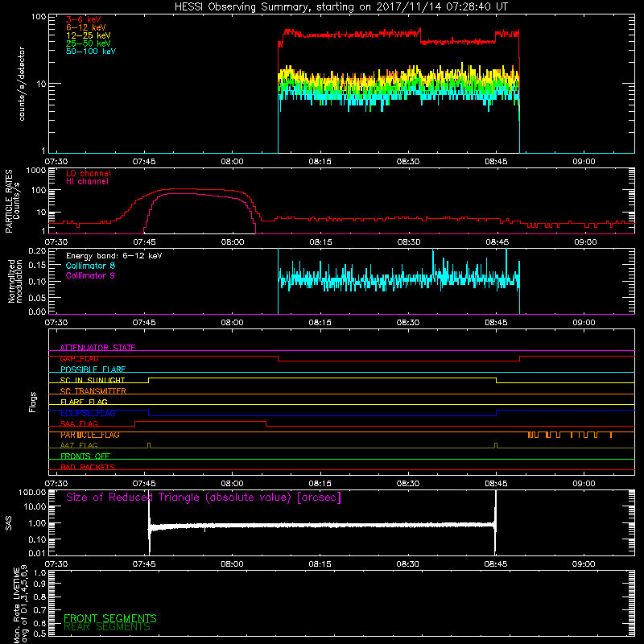
Task: Click the POSSIBLE_FLARE flag label
Action: coord(93,369)
